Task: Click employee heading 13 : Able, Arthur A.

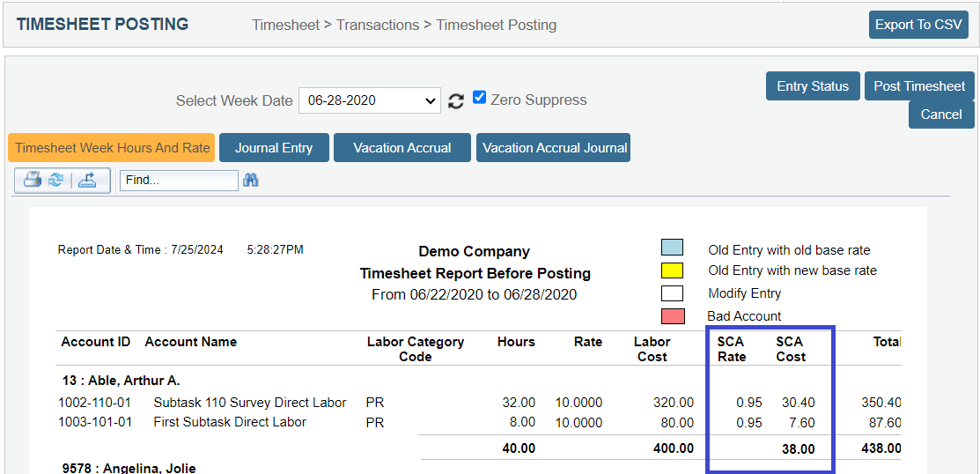Action: [122, 381]
